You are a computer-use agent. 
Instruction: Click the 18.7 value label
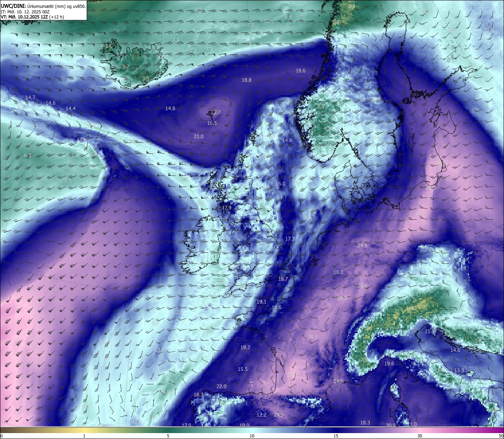[283, 279]
